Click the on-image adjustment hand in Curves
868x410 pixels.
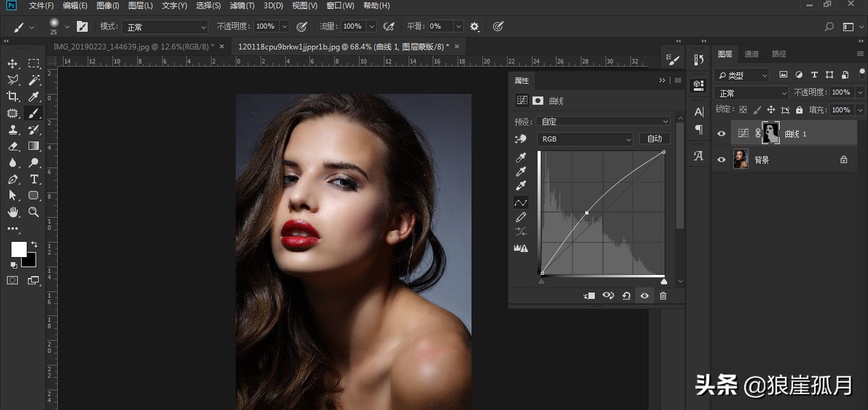521,139
